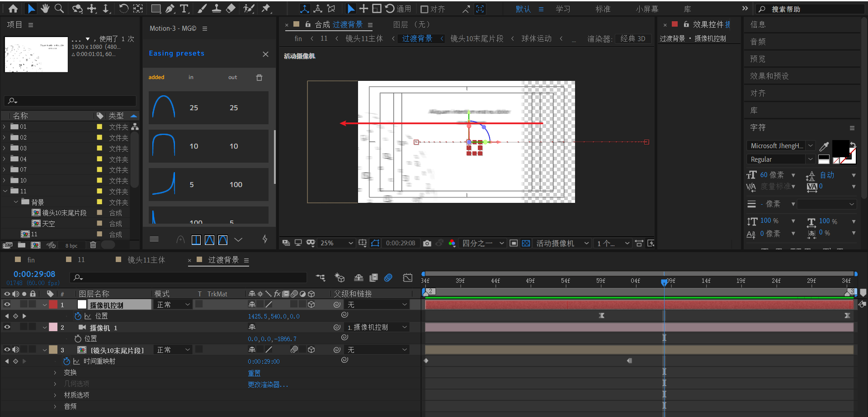Image resolution: width=868 pixels, height=417 pixels.
Task: Toggle the 位置 stopwatch for 摄像机控制
Action: click(78, 316)
